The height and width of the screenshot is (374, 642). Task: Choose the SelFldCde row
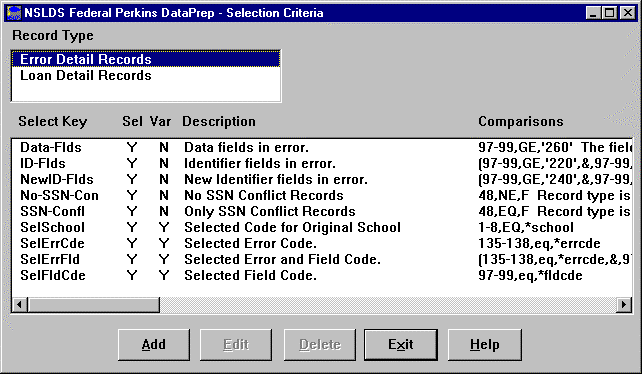coord(322,275)
